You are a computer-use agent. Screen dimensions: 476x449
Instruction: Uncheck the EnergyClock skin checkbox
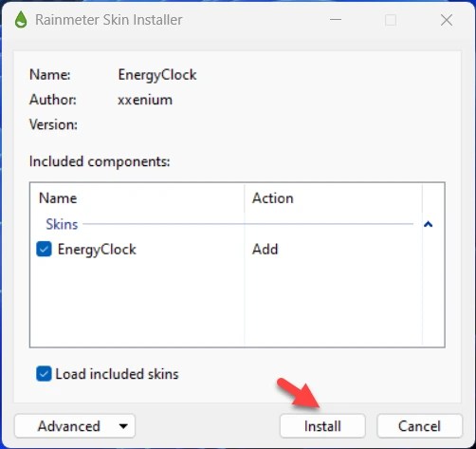pyautogui.click(x=44, y=249)
